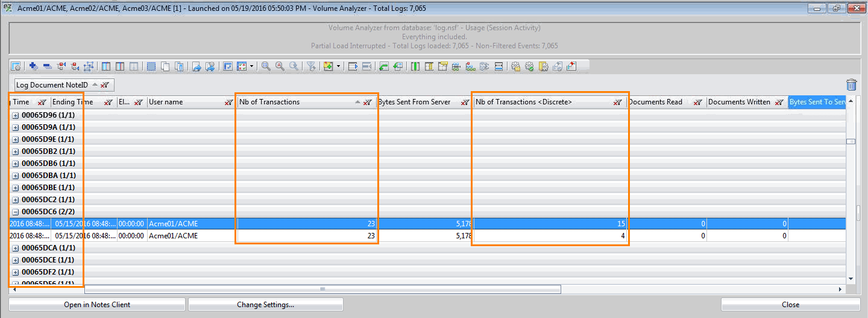Click the dashed-square select all toolbar icon

151,66
